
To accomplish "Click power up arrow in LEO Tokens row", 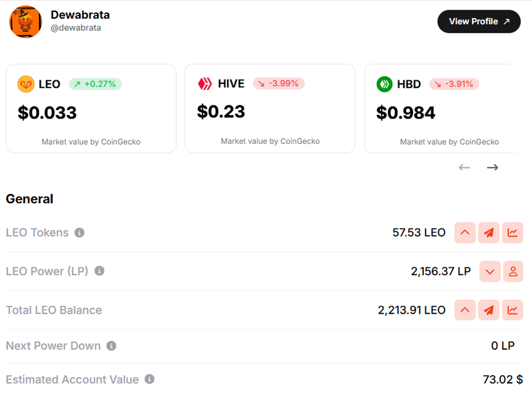I will 465,233.
